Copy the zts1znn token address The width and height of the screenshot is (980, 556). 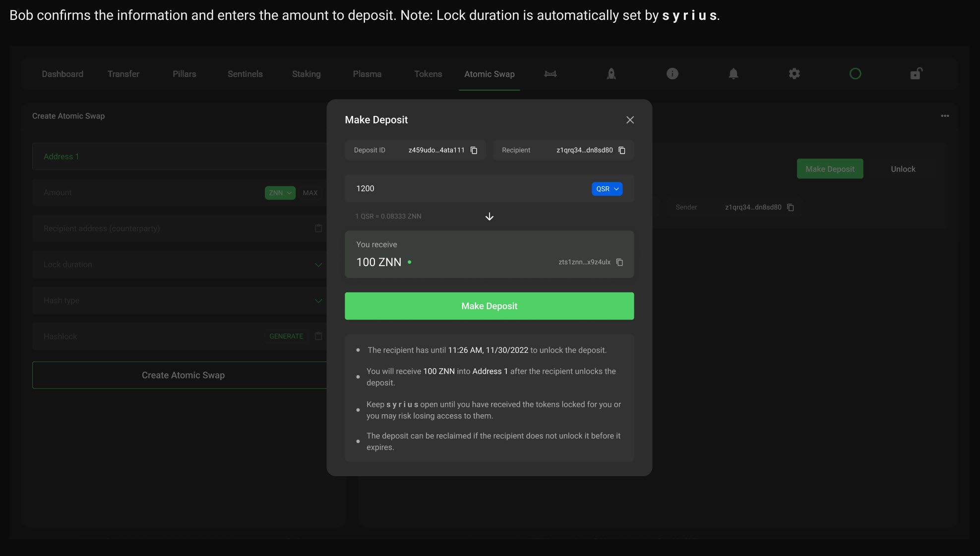[619, 262]
